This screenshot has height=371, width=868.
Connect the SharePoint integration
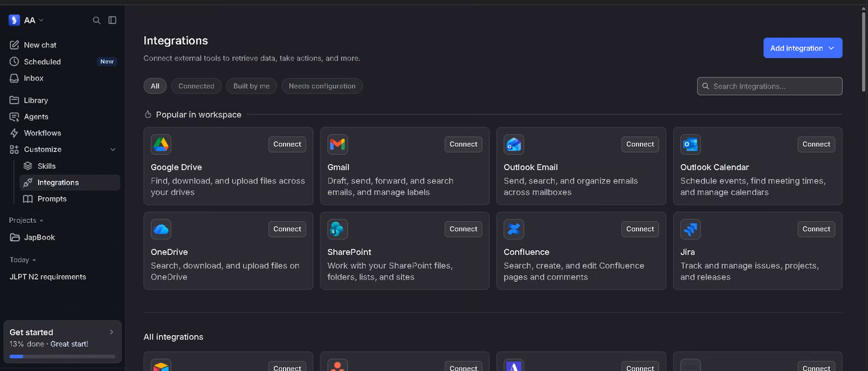(x=463, y=229)
